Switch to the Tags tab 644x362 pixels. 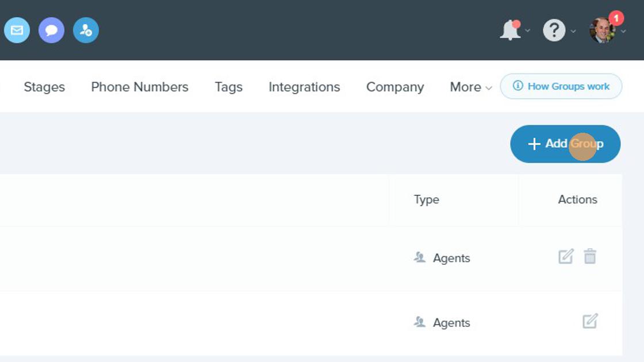point(228,87)
